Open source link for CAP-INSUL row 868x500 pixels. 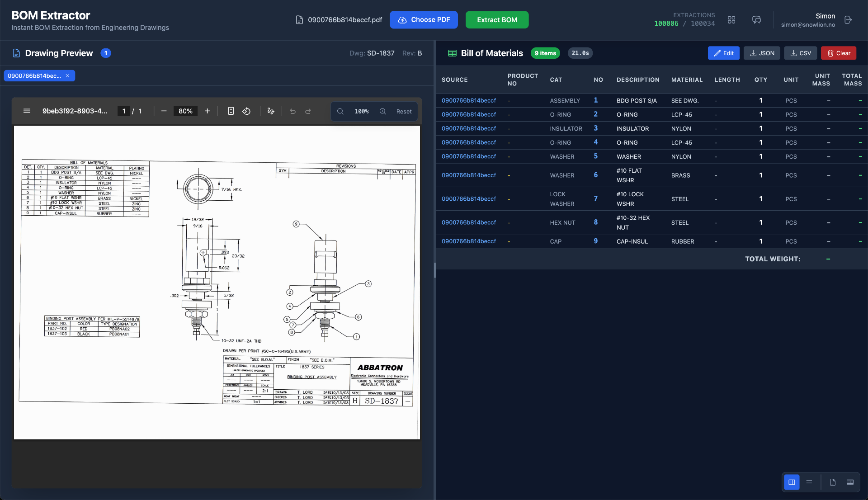pos(468,241)
